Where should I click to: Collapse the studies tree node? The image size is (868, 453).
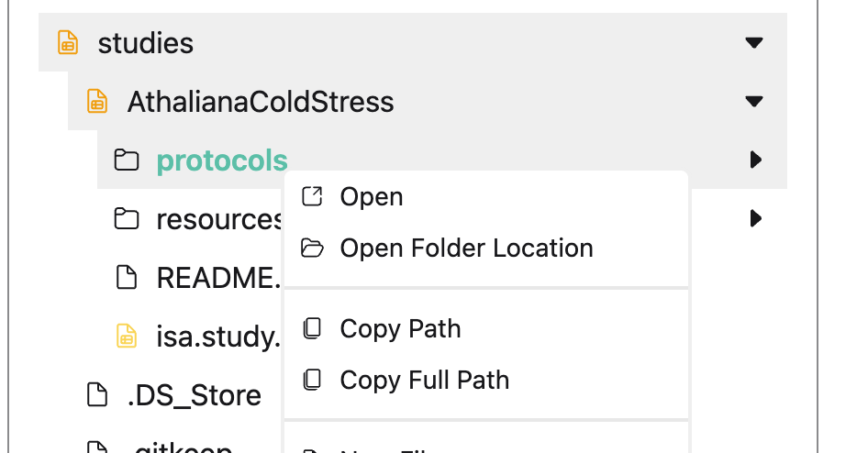click(x=754, y=42)
